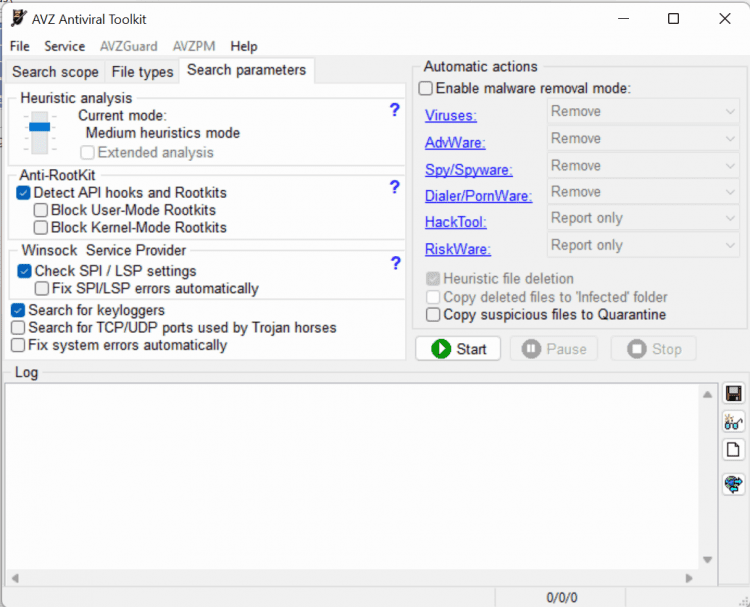Open the AVZGuard menu

(129, 46)
